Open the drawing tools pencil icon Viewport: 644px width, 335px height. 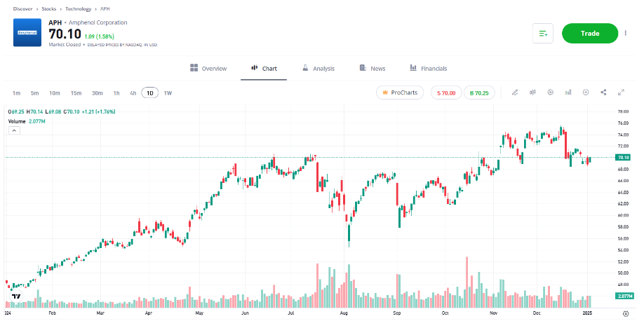coord(515,93)
